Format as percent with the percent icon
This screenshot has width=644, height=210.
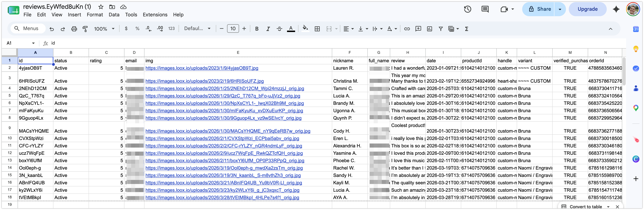[137, 28]
